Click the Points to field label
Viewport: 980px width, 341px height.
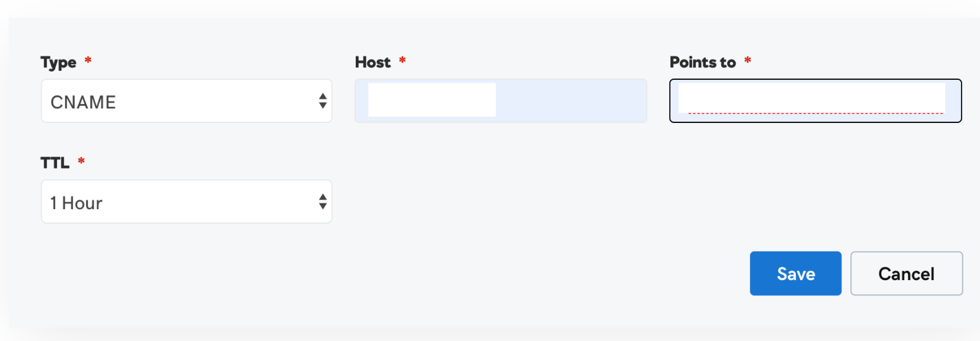(702, 62)
